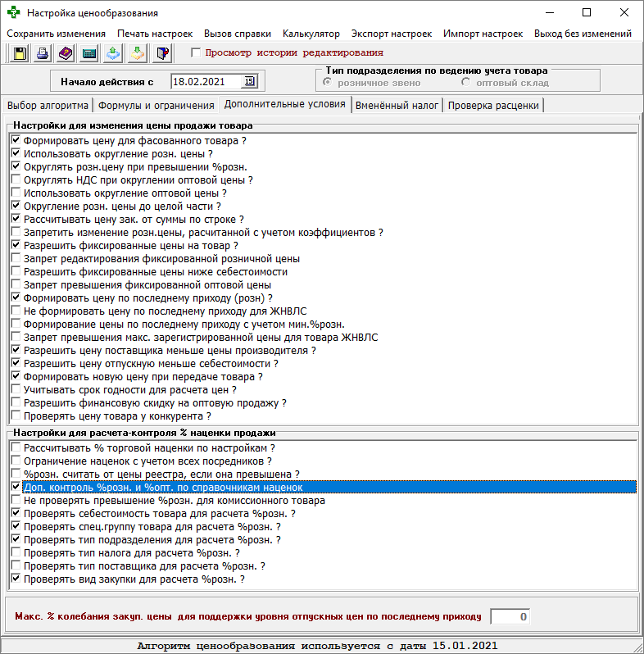Uncheck Разрешить фиксированные цены на товар
Screen dimensions: 644x654
point(16,245)
